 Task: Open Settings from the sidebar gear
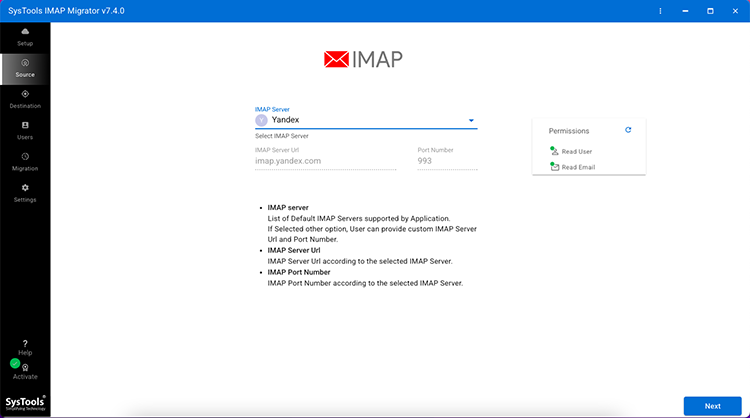[x=25, y=193]
